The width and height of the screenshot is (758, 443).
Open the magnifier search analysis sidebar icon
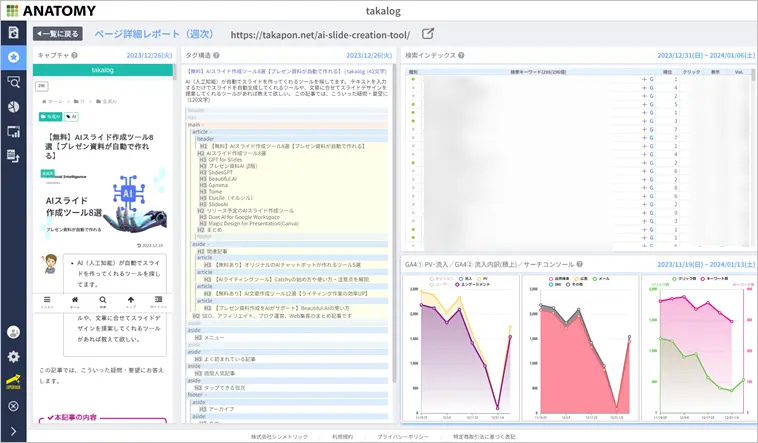14,82
